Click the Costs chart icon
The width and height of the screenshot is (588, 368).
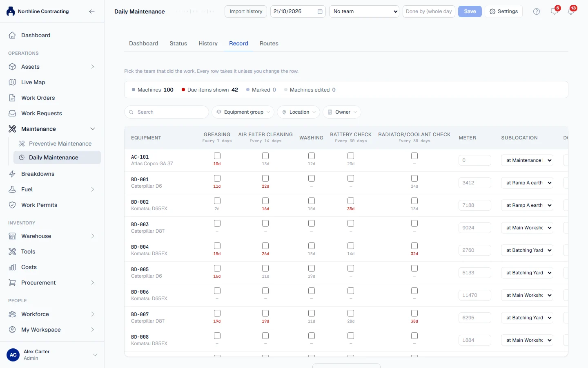(12, 267)
